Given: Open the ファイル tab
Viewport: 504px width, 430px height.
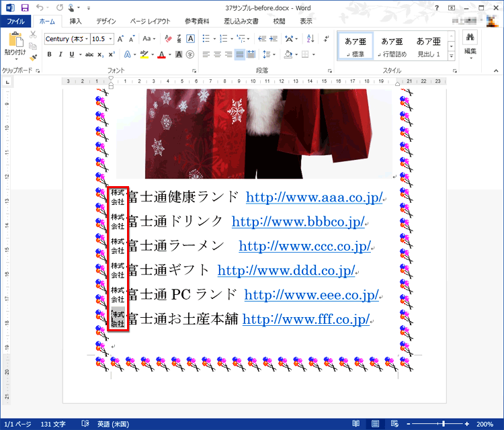Looking at the screenshot, I should point(15,21).
